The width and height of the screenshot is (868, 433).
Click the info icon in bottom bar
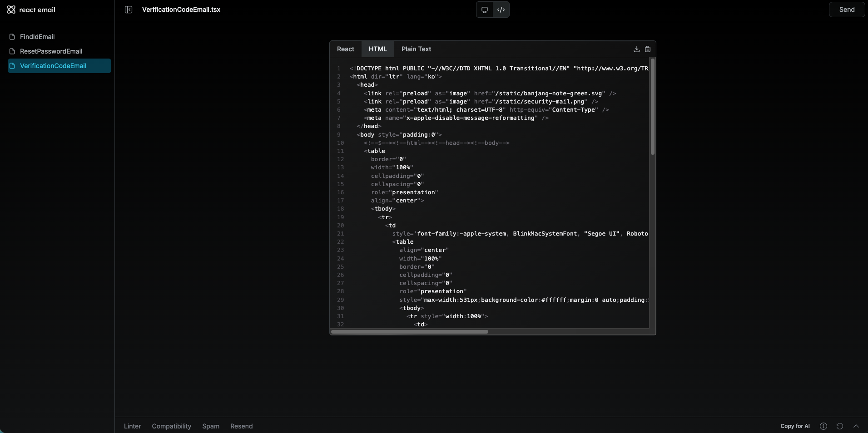click(823, 426)
